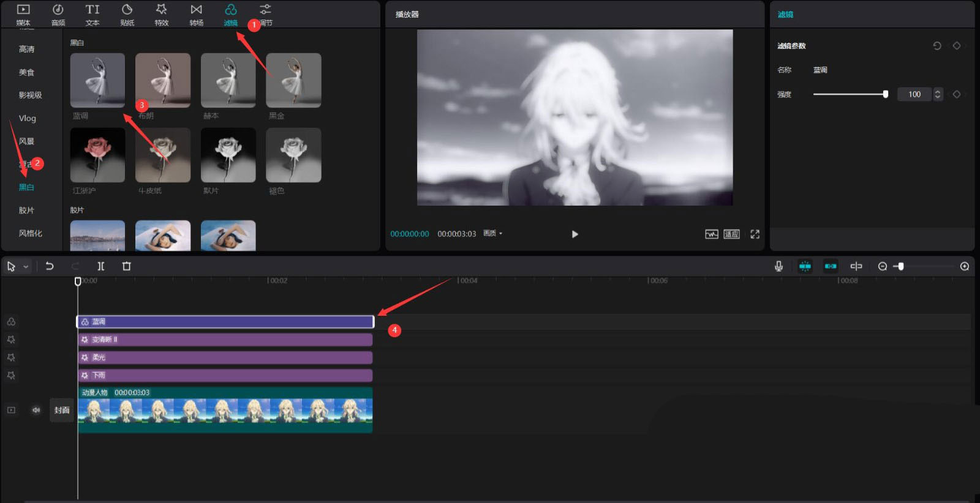This screenshot has width=980, height=503.
Task: Apply the 蓝调 filter thumbnail
Action: (97, 80)
